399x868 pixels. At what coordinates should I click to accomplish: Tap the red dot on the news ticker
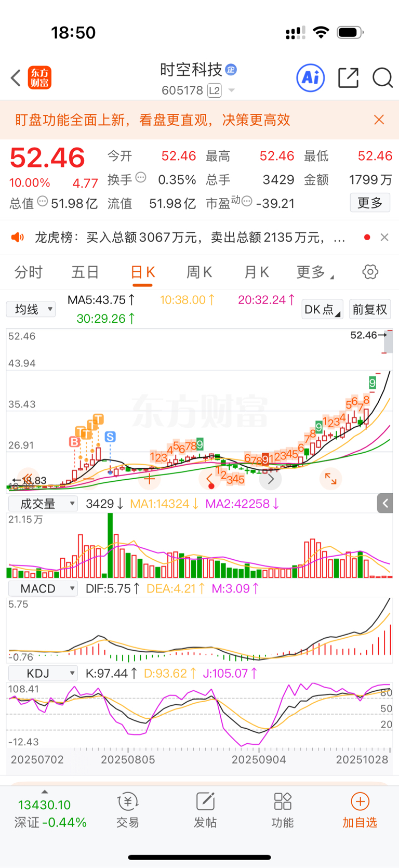coord(367,238)
